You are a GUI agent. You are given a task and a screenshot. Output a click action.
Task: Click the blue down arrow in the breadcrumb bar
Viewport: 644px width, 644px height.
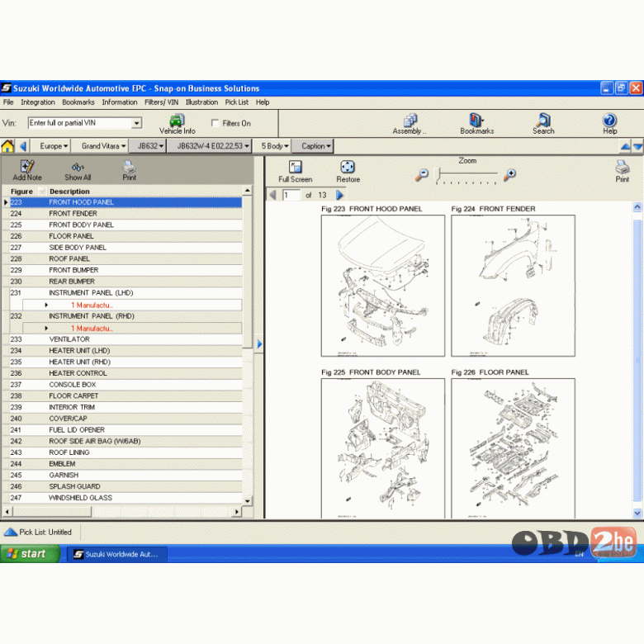coord(638,146)
